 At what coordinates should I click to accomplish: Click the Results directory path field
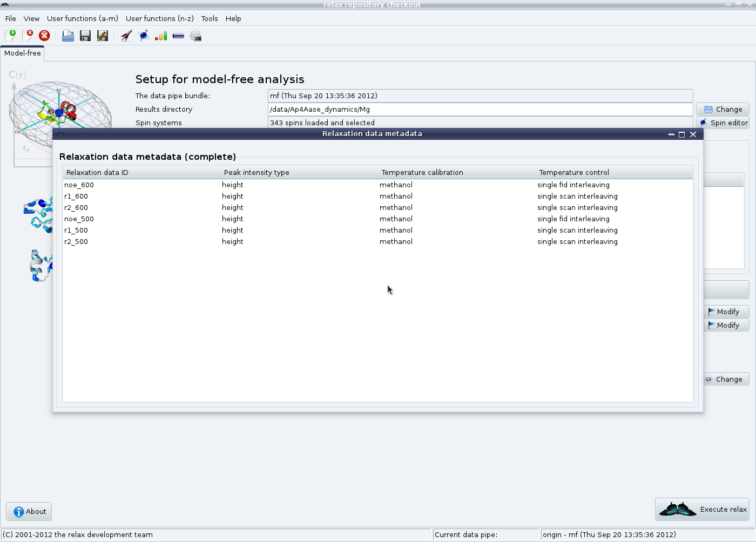click(480, 109)
